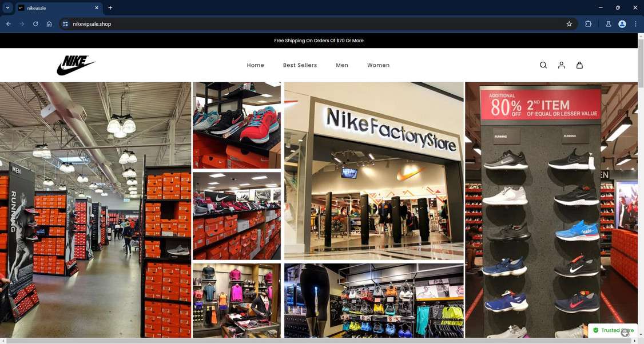Bookmark this page with the star icon
This screenshot has height=344, width=644.
point(569,24)
